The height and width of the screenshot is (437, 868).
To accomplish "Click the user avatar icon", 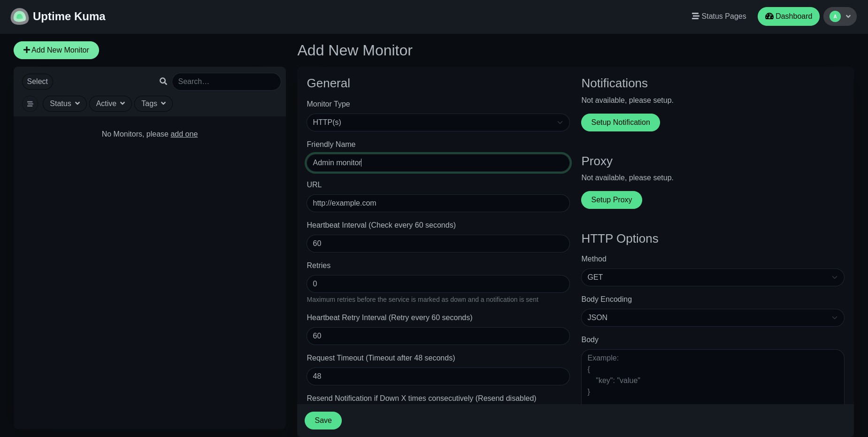I will coord(835,16).
